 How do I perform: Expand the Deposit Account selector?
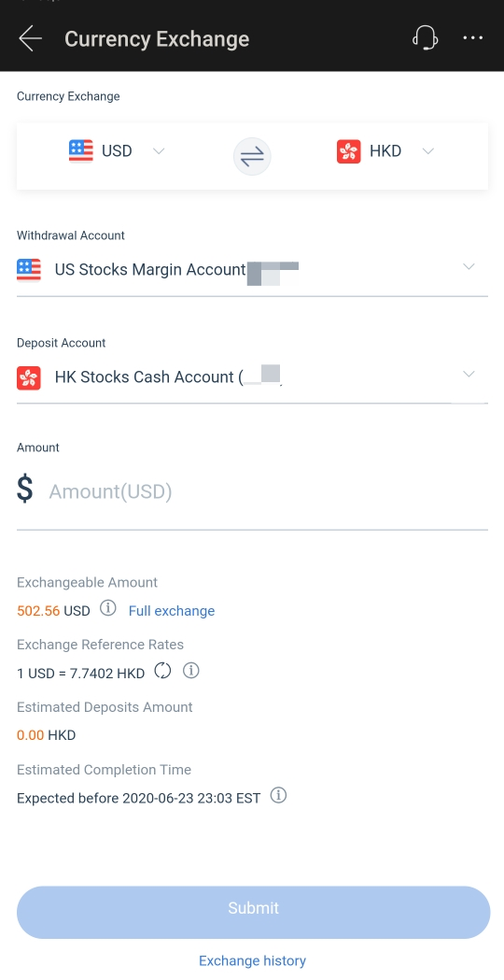click(469, 374)
